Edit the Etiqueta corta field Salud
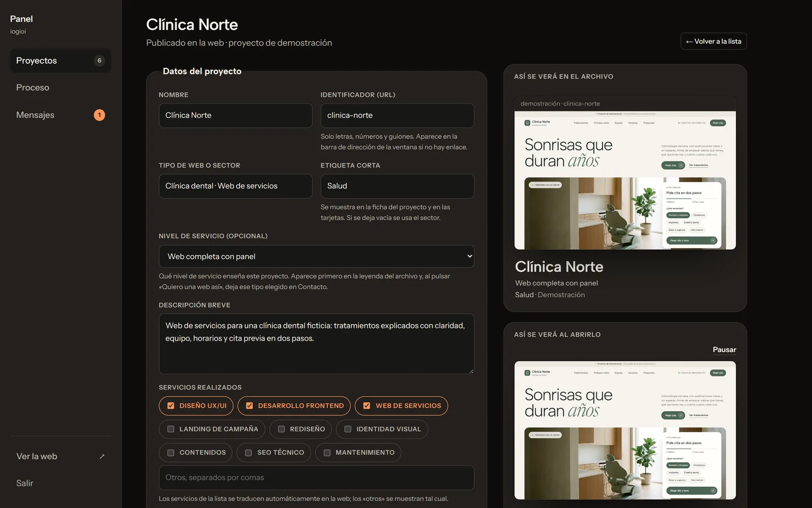 (397, 186)
